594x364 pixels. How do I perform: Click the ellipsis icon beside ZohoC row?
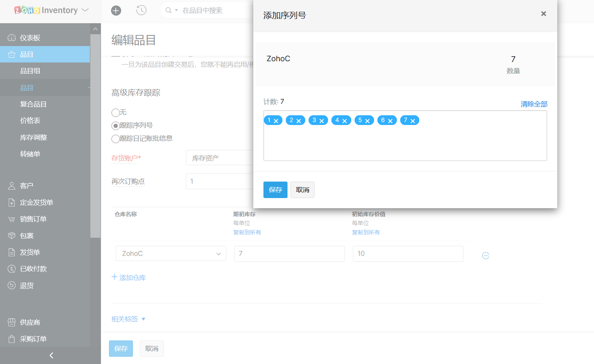coord(486,255)
